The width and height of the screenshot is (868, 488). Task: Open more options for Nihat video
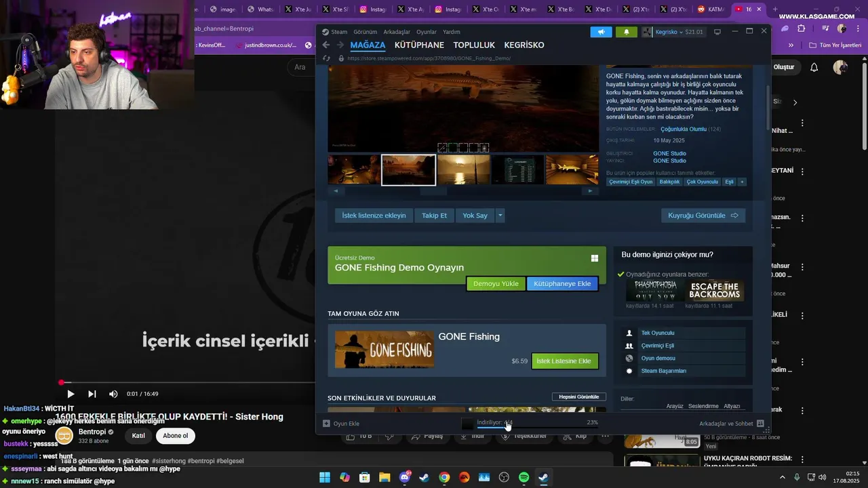point(803,123)
